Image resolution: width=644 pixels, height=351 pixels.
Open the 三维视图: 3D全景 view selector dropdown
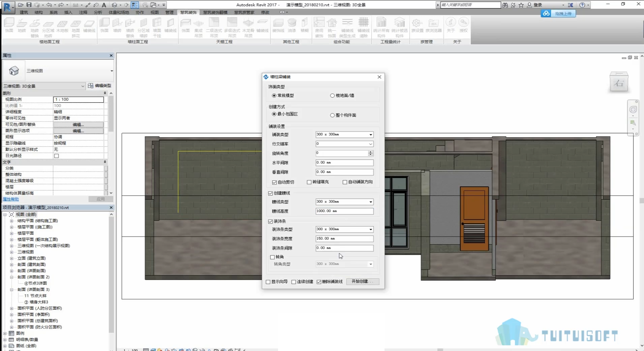pyautogui.click(x=44, y=86)
